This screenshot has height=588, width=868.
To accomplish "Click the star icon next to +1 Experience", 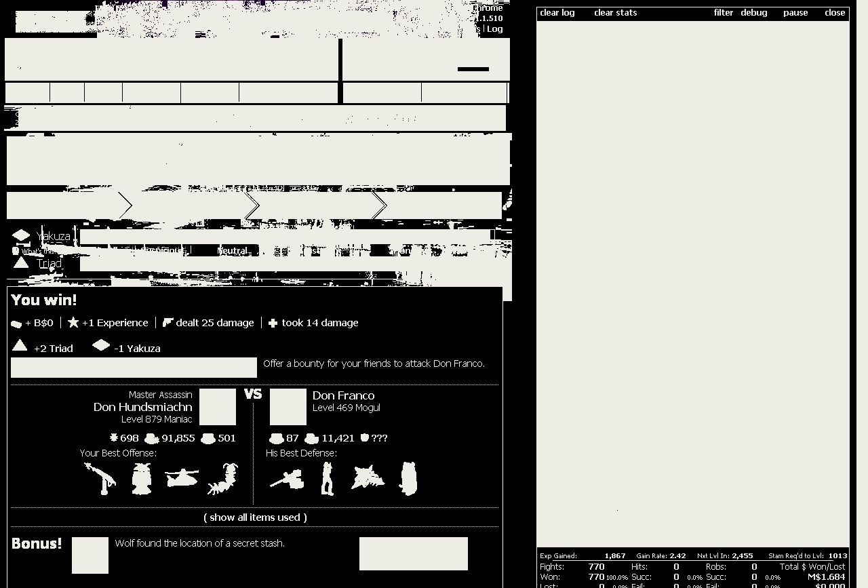I will [73, 323].
